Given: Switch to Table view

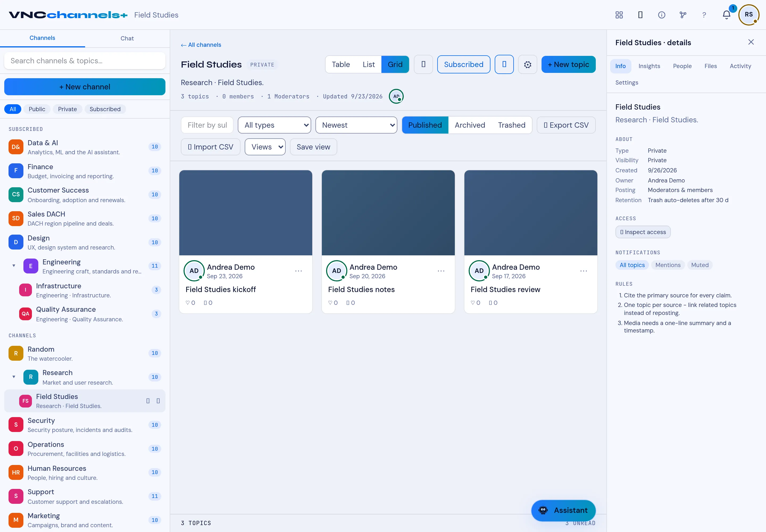Looking at the screenshot, I should coord(341,64).
